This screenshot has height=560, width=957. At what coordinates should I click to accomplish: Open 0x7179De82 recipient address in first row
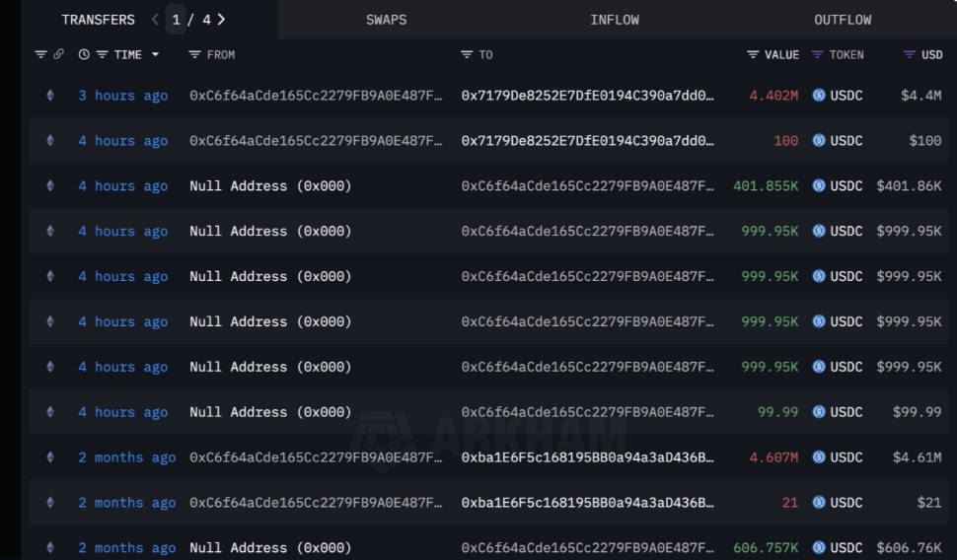[x=587, y=96]
